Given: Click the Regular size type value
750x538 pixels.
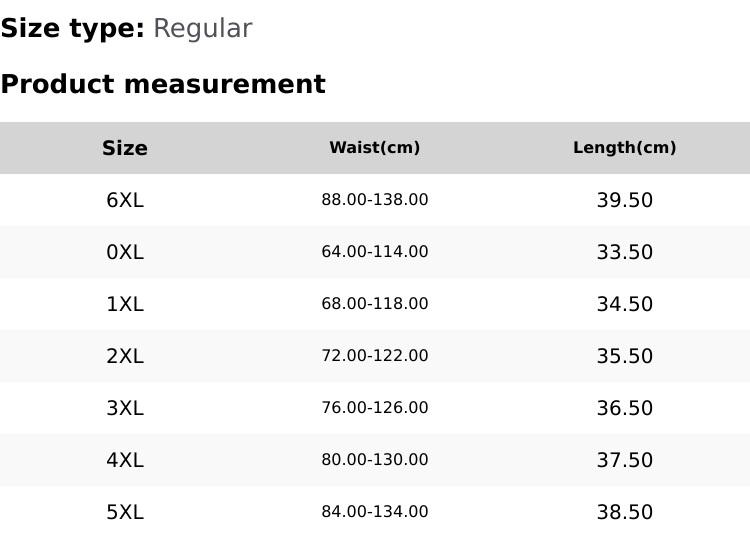Looking at the screenshot, I should [x=202, y=29].
